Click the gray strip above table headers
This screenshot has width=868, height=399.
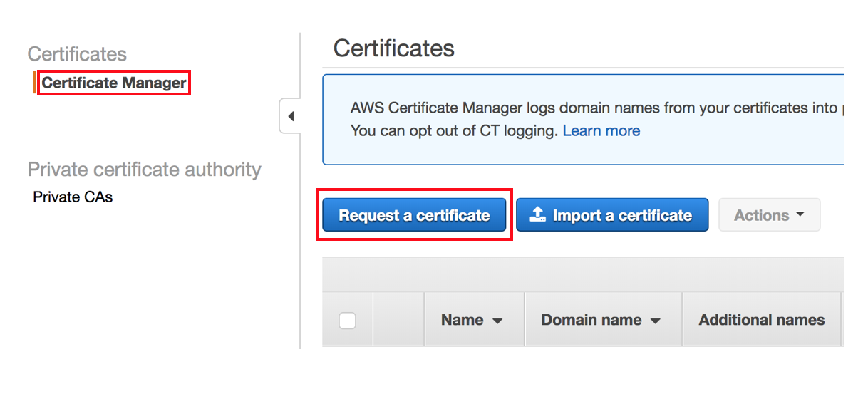[582, 274]
